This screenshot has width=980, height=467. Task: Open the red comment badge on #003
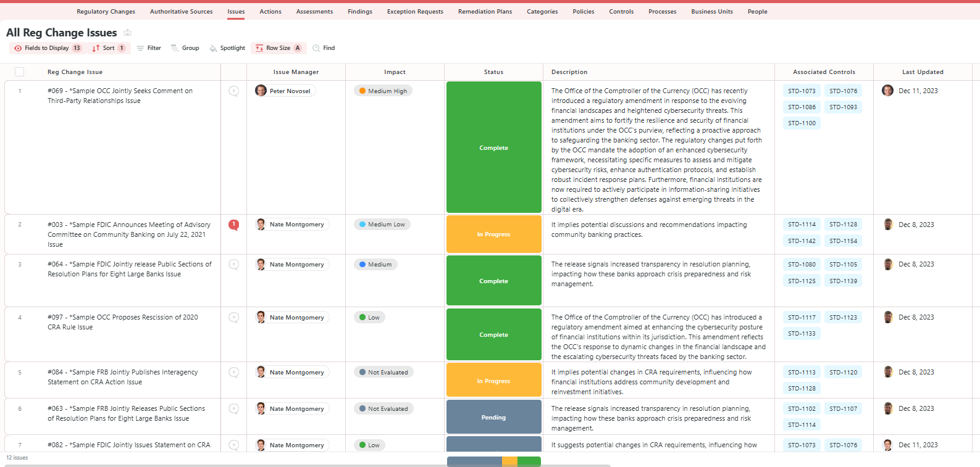[x=234, y=225]
